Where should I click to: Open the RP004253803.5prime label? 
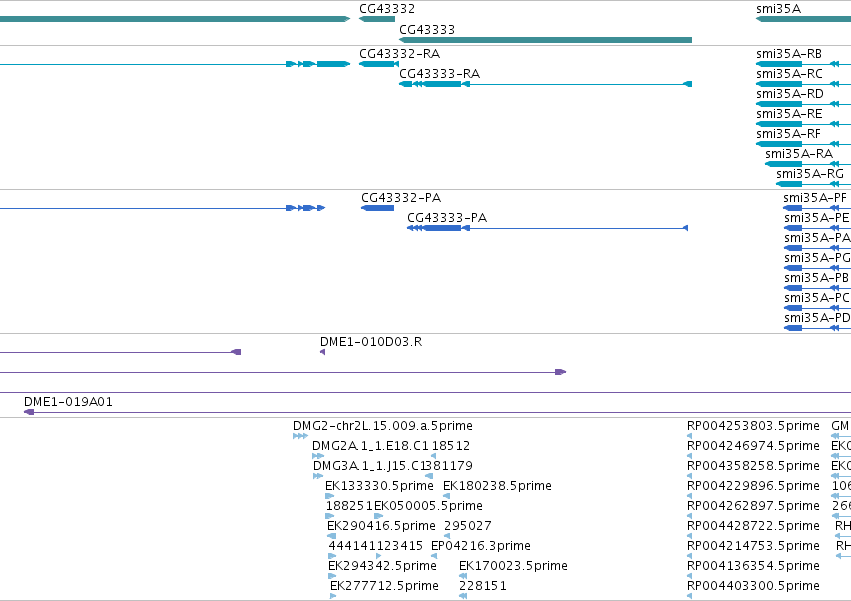pyautogui.click(x=753, y=426)
